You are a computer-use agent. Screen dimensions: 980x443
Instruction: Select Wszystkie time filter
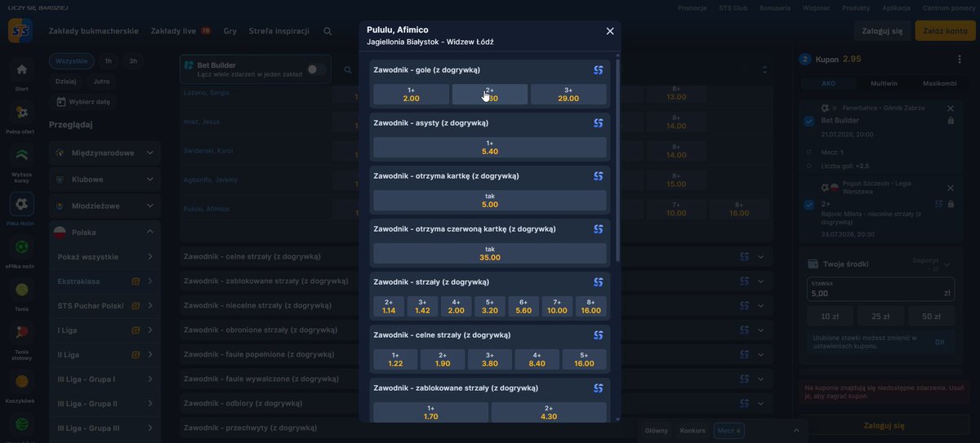[x=72, y=61]
